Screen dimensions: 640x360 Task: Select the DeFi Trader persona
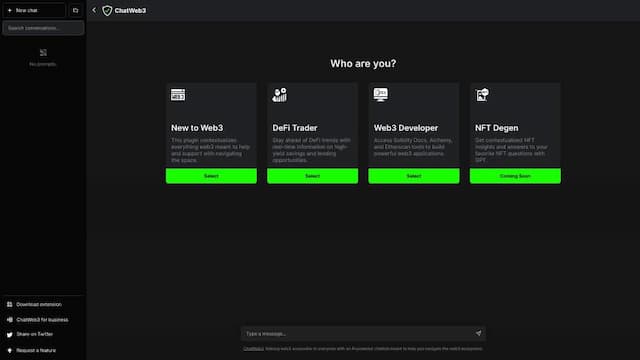tap(313, 176)
